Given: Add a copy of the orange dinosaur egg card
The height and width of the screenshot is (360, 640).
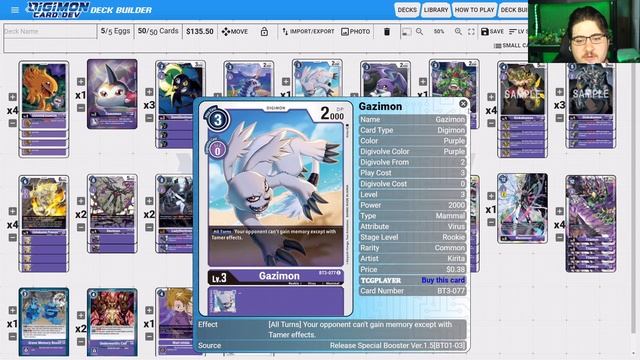Looking at the screenshot, I should click(x=13, y=97).
